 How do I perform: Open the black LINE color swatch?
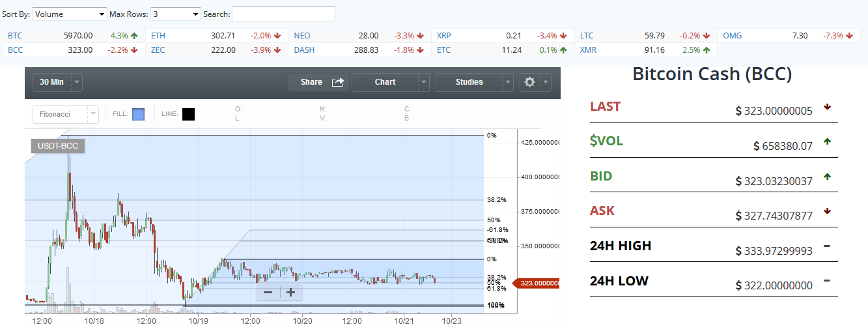pyautogui.click(x=188, y=115)
